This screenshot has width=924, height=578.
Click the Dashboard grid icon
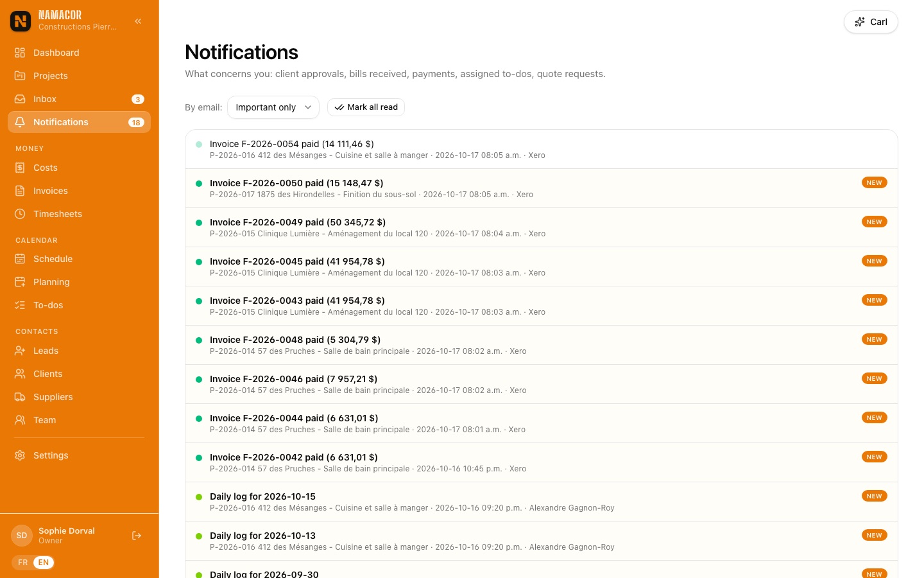click(x=20, y=53)
